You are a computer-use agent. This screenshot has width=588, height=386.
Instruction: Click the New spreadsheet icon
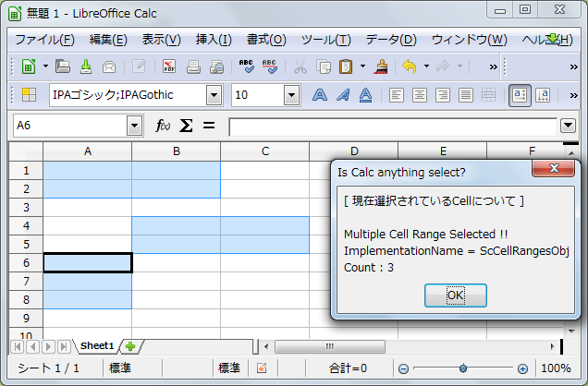point(29,67)
